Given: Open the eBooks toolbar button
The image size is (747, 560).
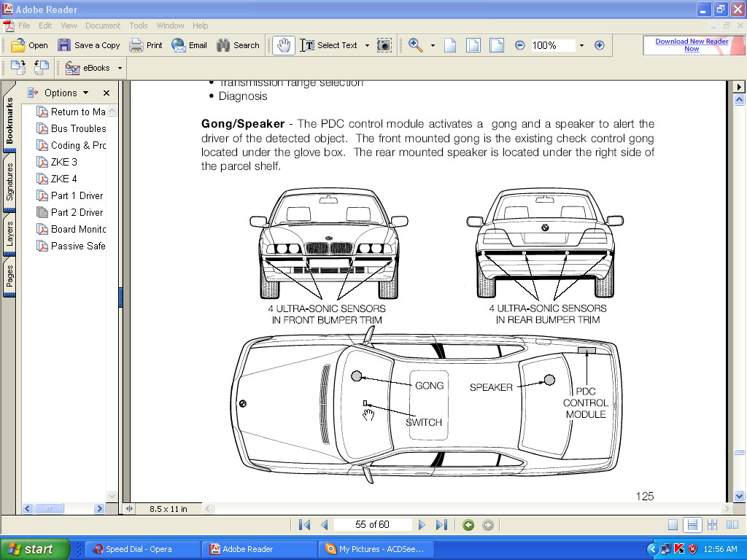Looking at the screenshot, I should pos(88,68).
